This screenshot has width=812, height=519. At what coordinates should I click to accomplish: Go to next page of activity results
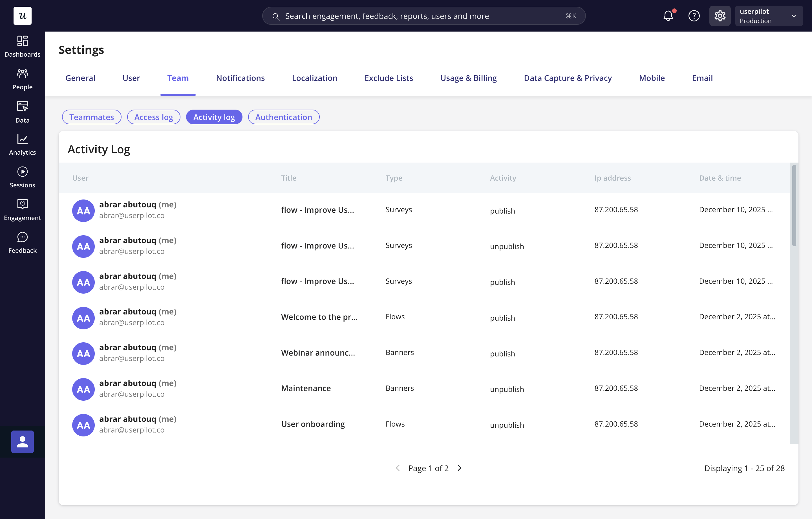pos(459,468)
